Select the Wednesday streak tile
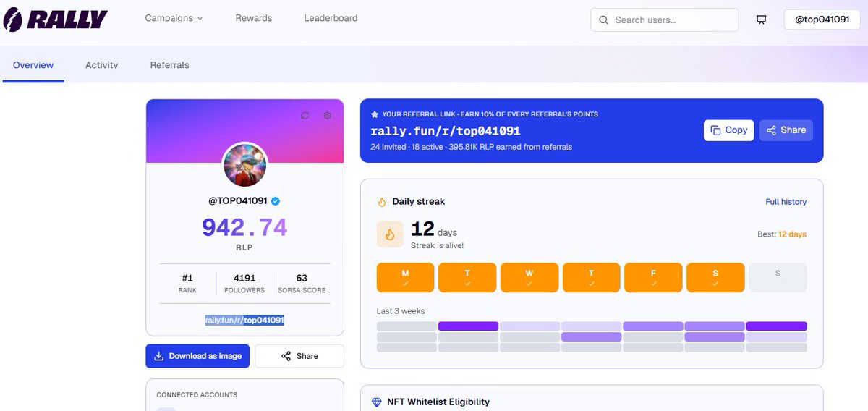Image resolution: width=868 pixels, height=411 pixels. (529, 277)
